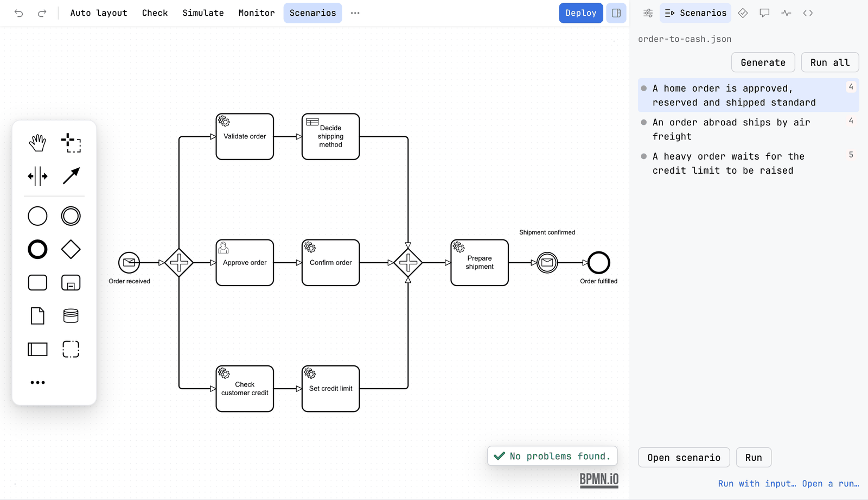This screenshot has height=500, width=868.
Task: Click the Run button
Action: 754,458
